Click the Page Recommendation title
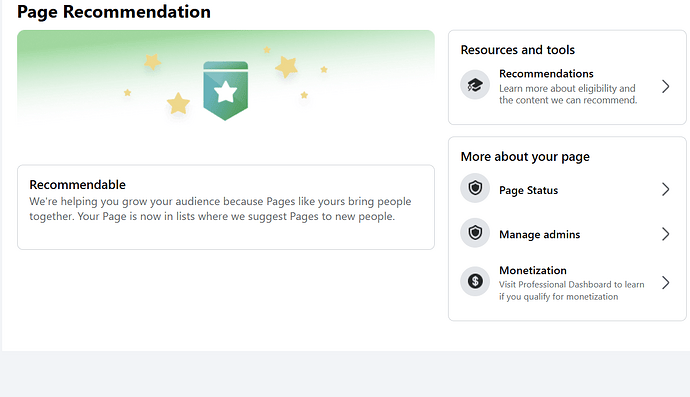 click(114, 12)
